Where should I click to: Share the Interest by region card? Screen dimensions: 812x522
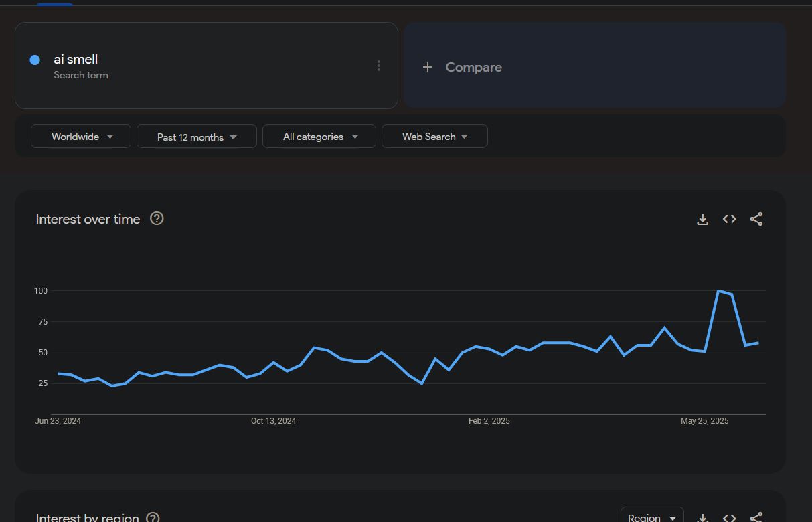(x=756, y=517)
